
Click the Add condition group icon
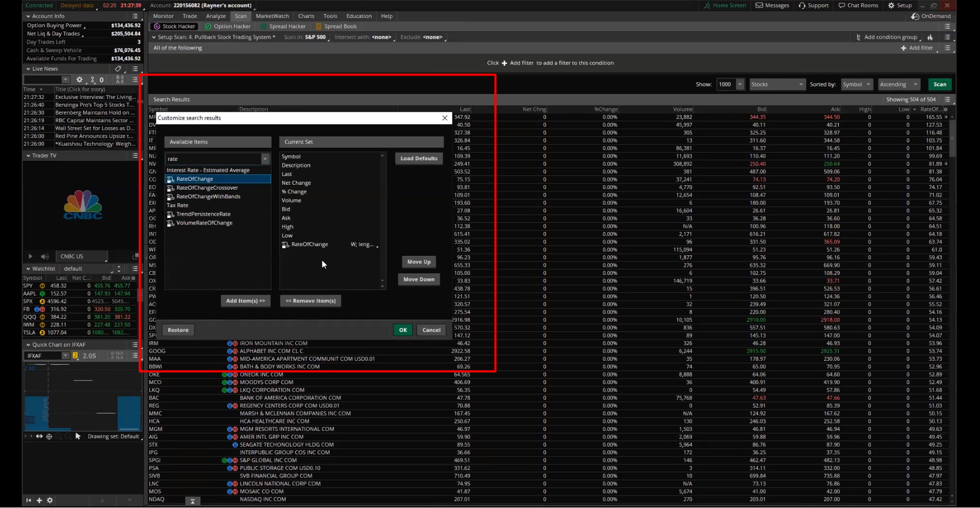click(858, 37)
